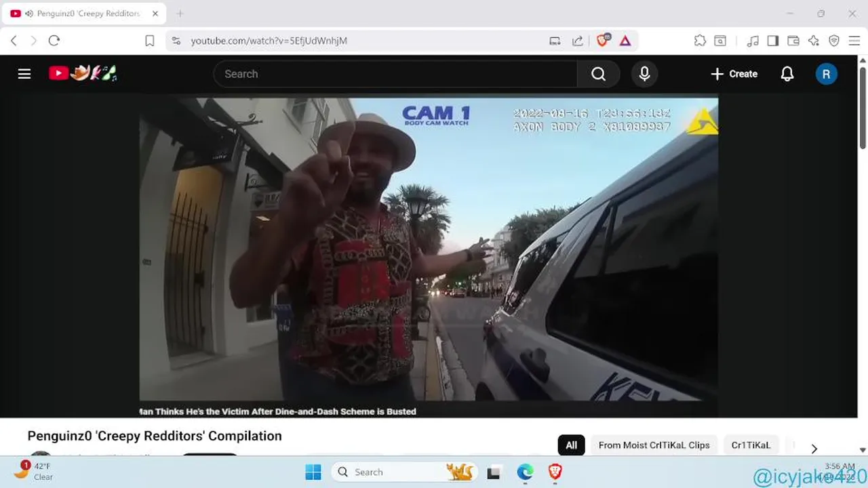The image size is (868, 488).
Task: Open Task View on the taskbar
Action: 494,472
